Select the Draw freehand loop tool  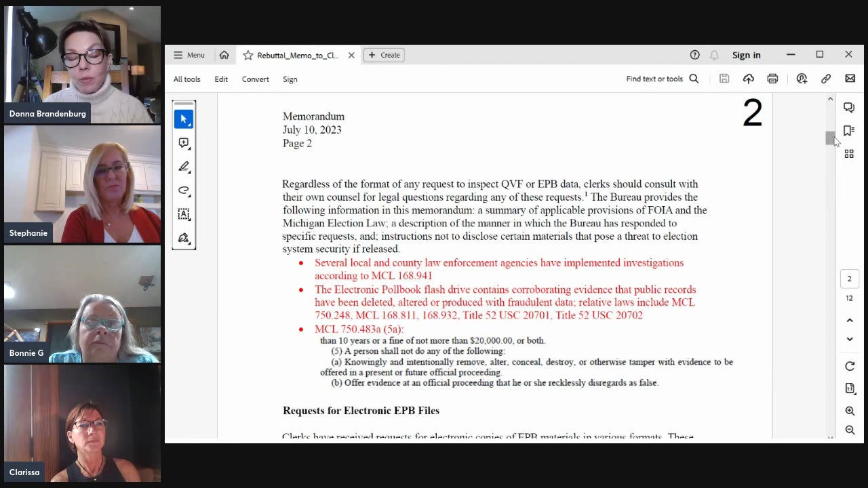click(184, 190)
